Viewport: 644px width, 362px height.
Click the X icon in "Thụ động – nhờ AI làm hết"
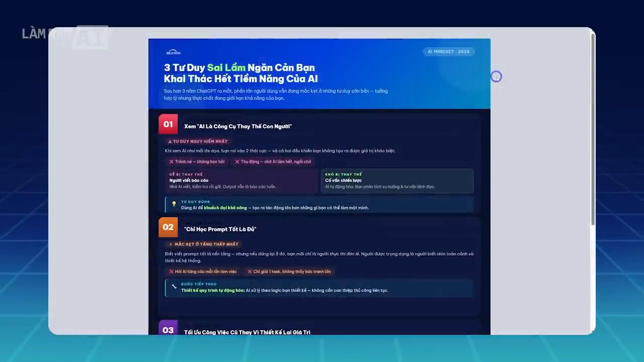(237, 161)
